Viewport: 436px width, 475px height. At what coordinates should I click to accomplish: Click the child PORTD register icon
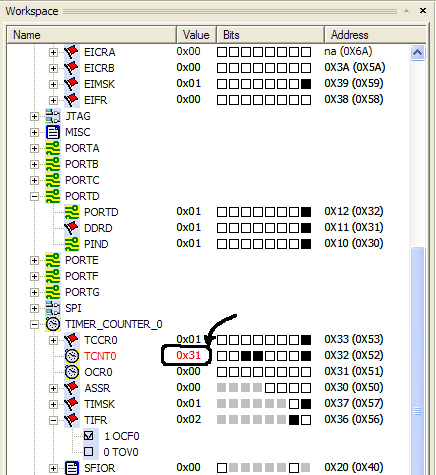[x=72, y=212]
